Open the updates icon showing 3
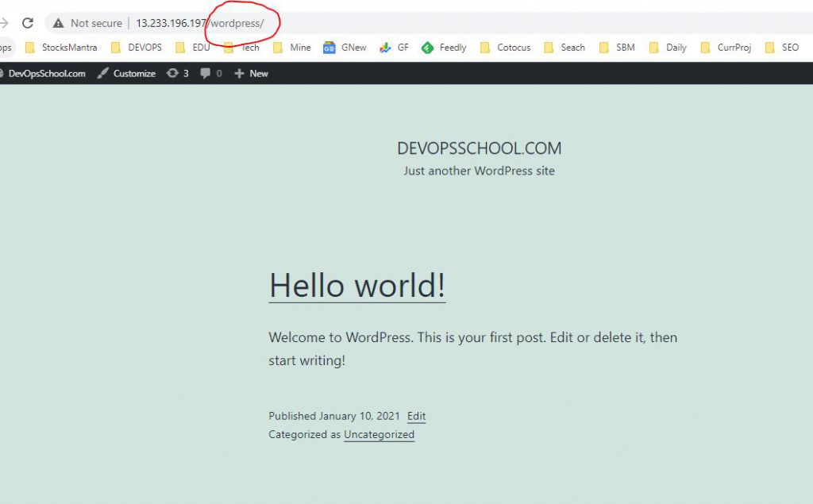This screenshot has width=813, height=504. pos(173,73)
